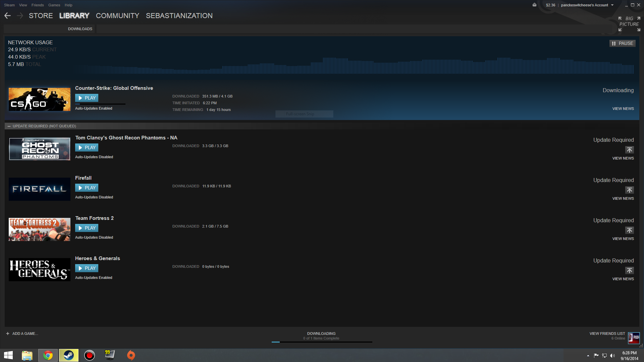The image size is (644, 362).
Task: Queue the Team Fortress 2 update arrow icon
Action: click(x=630, y=230)
